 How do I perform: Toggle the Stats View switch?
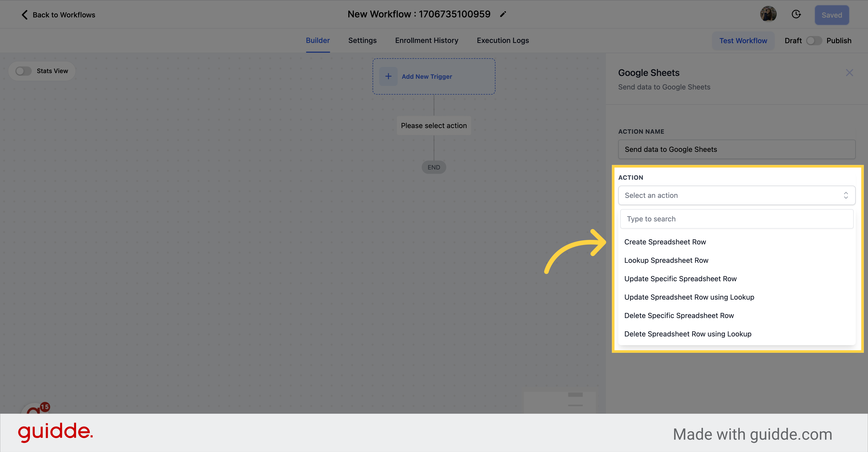tap(24, 71)
